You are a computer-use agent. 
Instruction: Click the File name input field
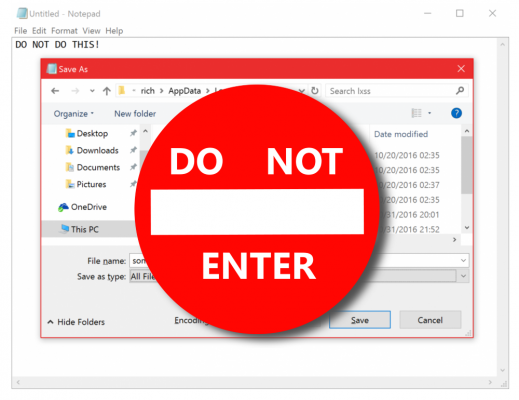point(299,260)
